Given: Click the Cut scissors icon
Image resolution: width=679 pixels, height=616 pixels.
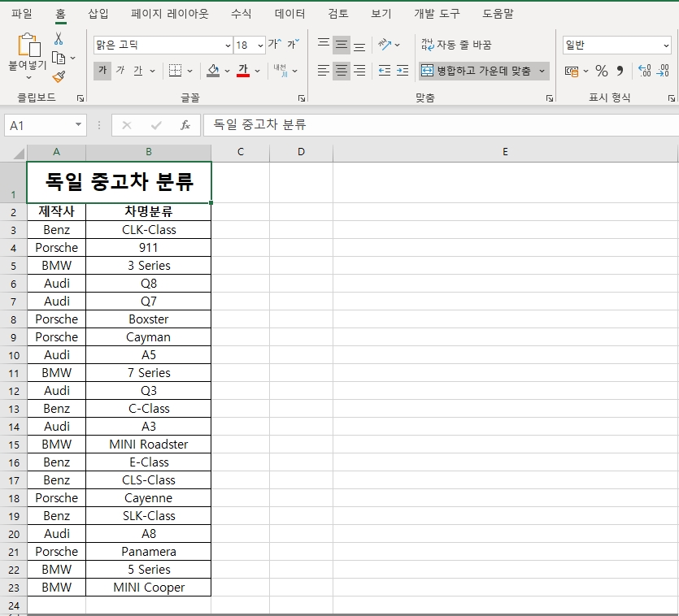Looking at the screenshot, I should 59,38.
